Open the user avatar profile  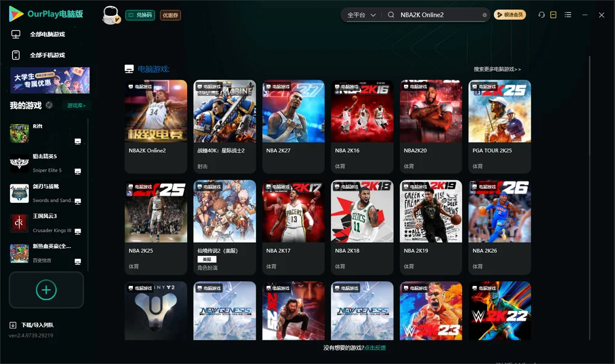pyautogui.click(x=111, y=15)
